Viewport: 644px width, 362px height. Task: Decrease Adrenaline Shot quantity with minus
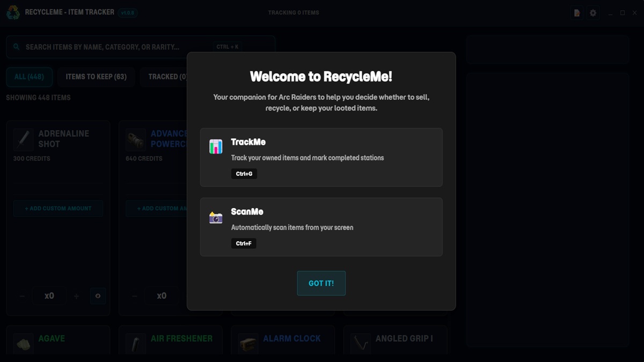pyautogui.click(x=22, y=296)
